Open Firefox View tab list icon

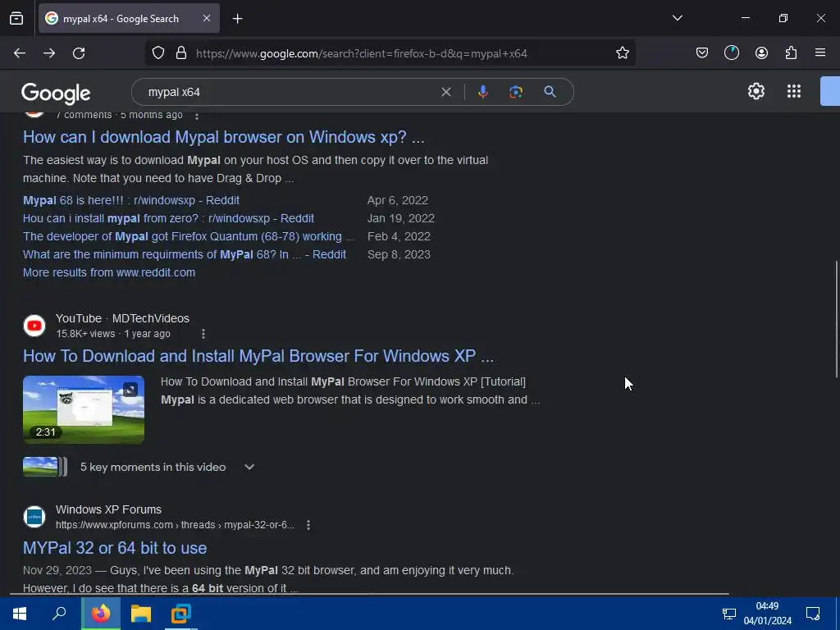coord(16,18)
